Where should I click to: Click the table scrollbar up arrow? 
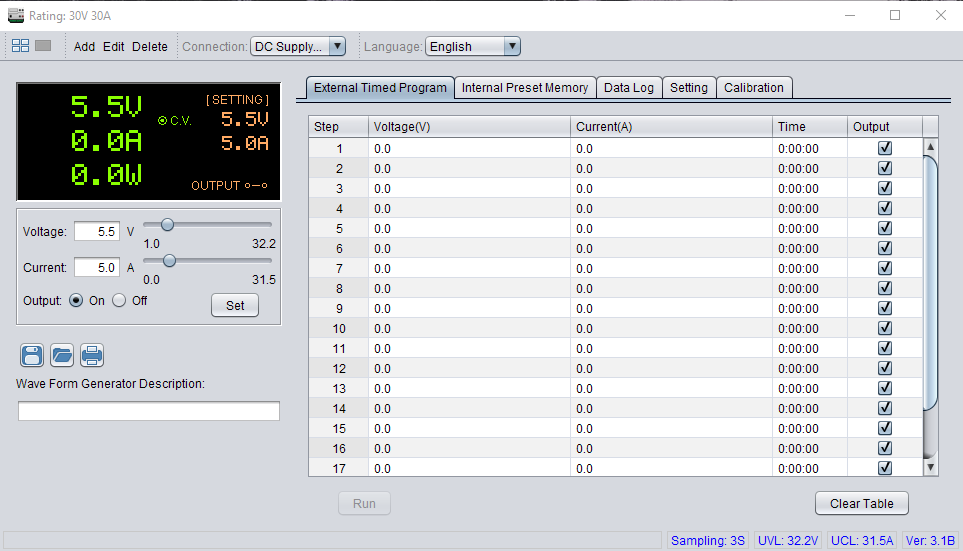930,147
